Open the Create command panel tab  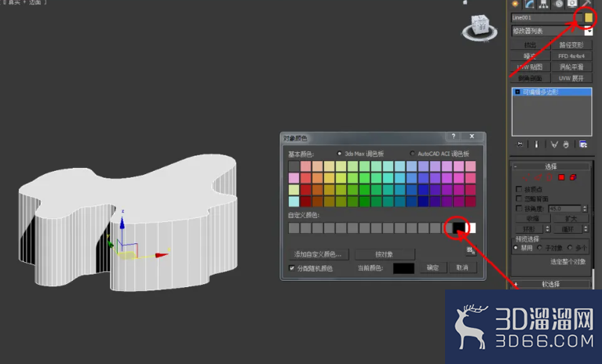515,4
